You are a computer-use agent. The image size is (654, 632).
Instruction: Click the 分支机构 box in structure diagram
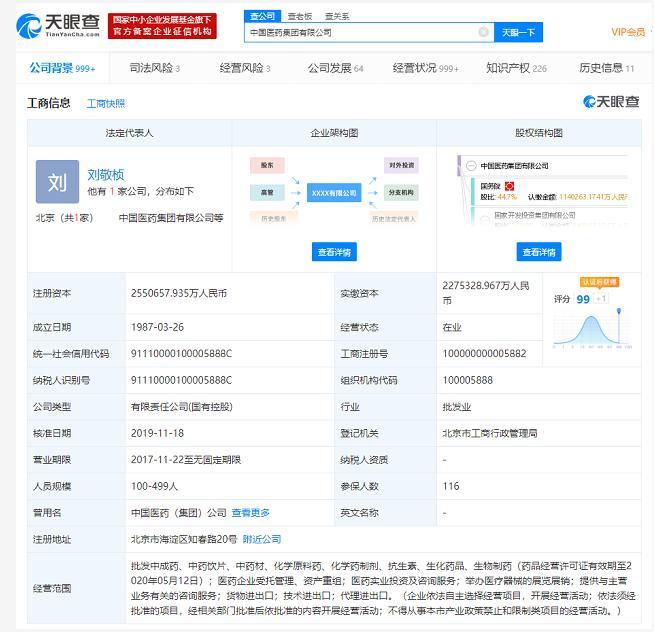[401, 192]
